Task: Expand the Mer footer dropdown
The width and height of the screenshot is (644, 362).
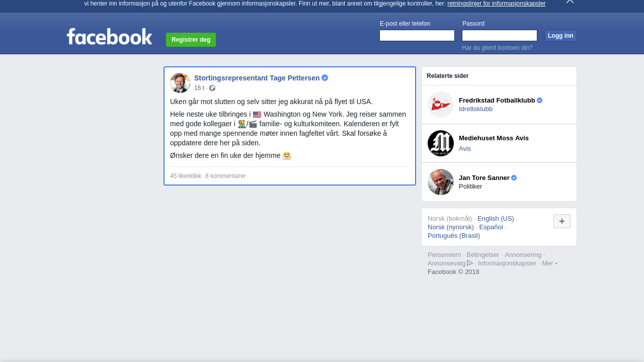Action: (x=549, y=263)
